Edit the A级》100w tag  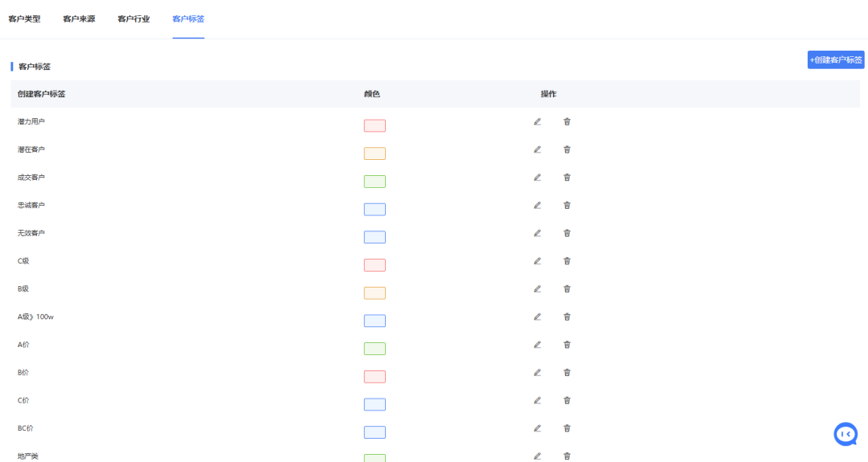[537, 317]
